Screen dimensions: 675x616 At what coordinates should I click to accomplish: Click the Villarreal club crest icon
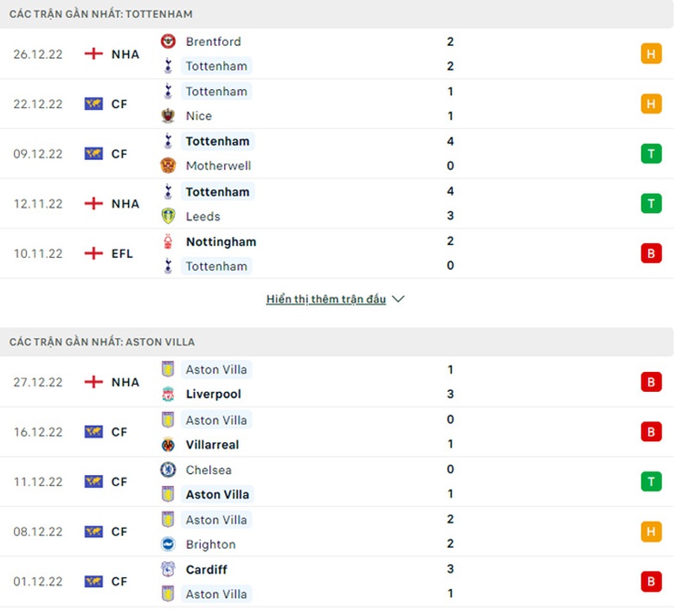tap(168, 445)
